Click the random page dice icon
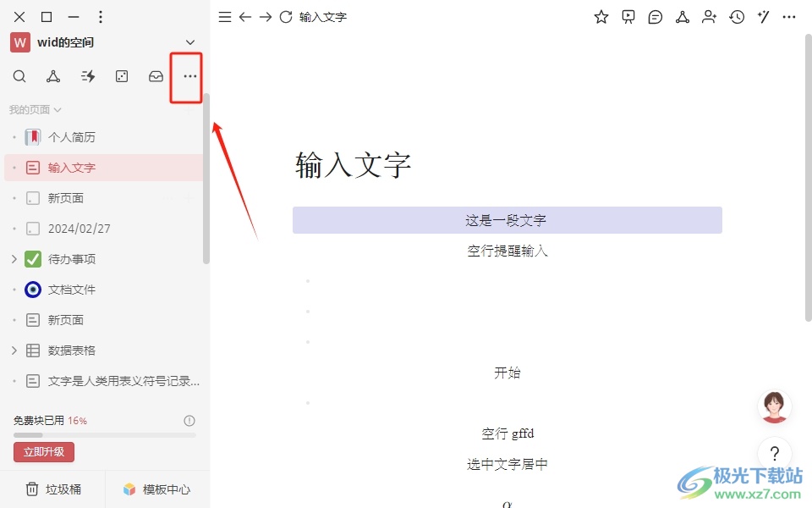 click(x=122, y=77)
